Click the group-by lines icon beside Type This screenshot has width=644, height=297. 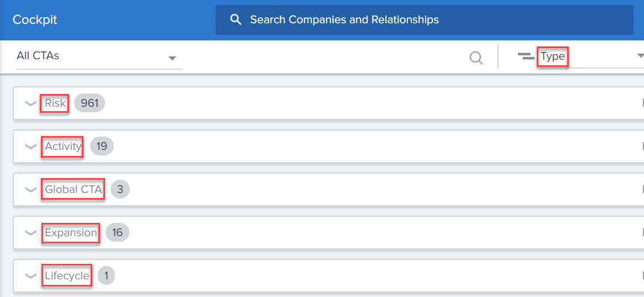[x=526, y=56]
